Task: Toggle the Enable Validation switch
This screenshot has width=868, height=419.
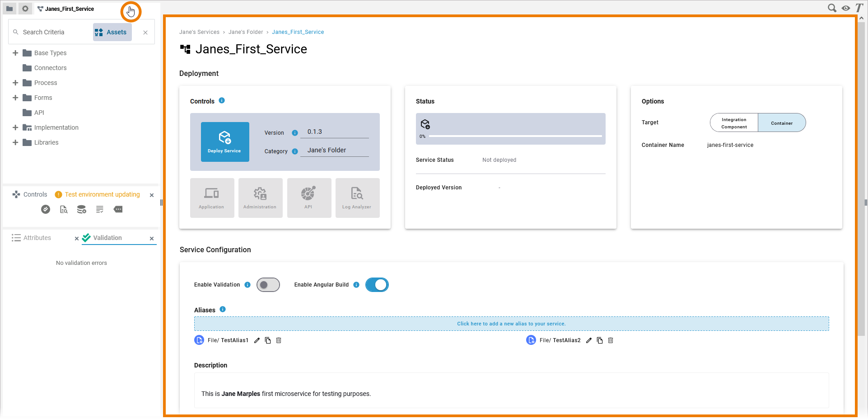Action: point(268,285)
